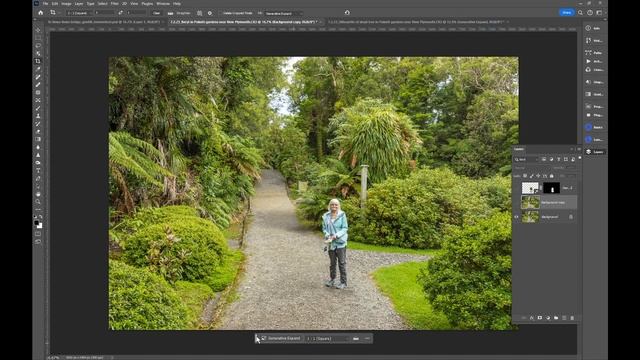This screenshot has height=360, width=640.
Task: Select the Rectangular Marquee tool
Action: click(x=38, y=38)
